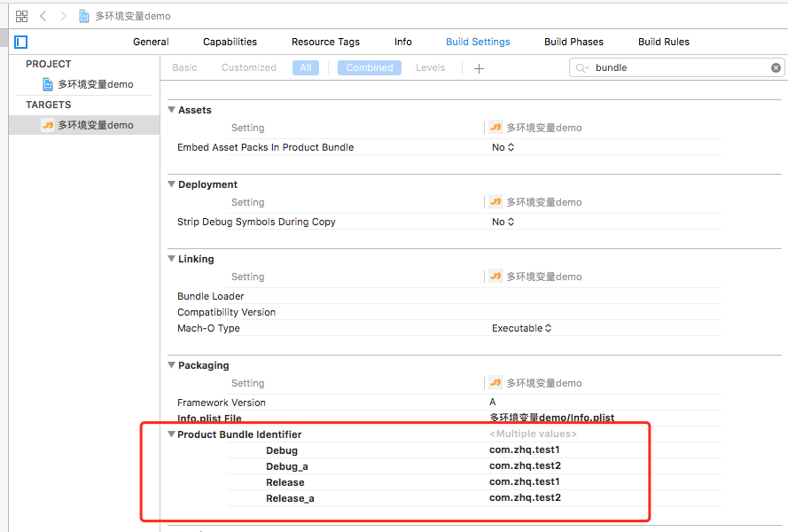Image resolution: width=788 pixels, height=532 pixels.
Task: Click the target icon in the Deployment column header
Action: coord(495,201)
